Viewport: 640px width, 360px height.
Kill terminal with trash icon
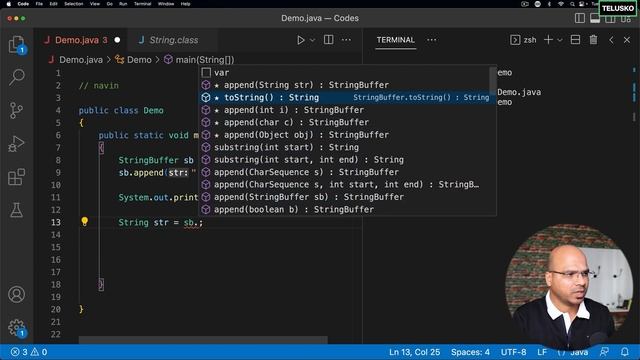point(593,40)
